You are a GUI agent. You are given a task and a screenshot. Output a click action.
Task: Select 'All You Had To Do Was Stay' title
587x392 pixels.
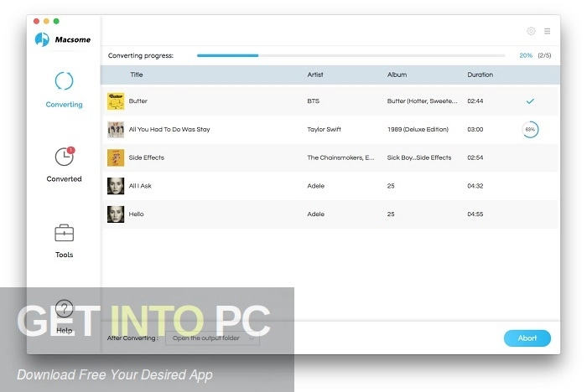(x=169, y=130)
